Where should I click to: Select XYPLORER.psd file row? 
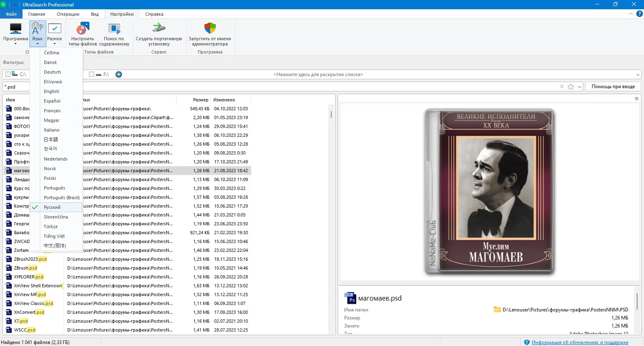[127, 277]
